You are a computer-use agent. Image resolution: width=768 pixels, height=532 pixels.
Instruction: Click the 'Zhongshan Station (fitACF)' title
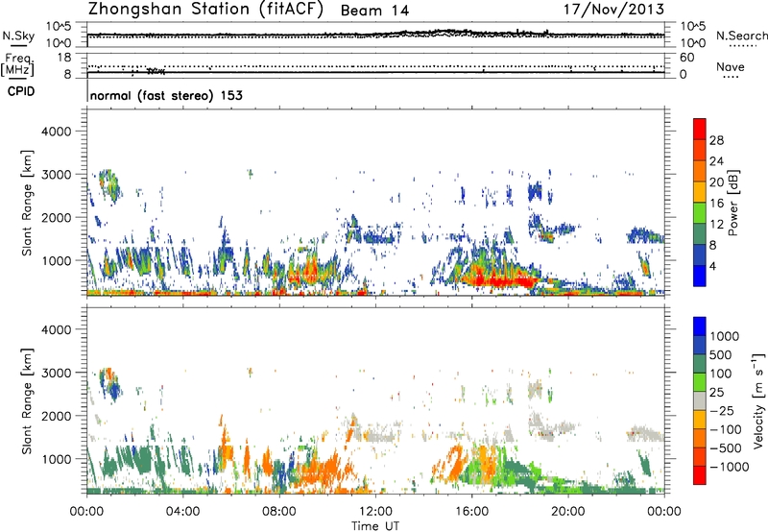tap(205, 10)
